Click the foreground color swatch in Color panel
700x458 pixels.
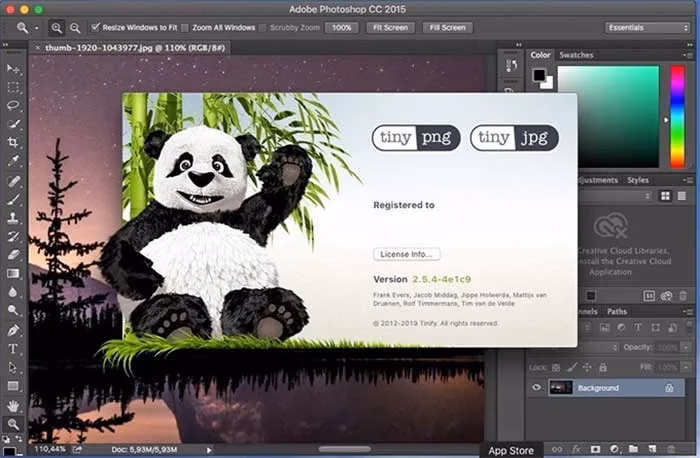pyautogui.click(x=539, y=75)
